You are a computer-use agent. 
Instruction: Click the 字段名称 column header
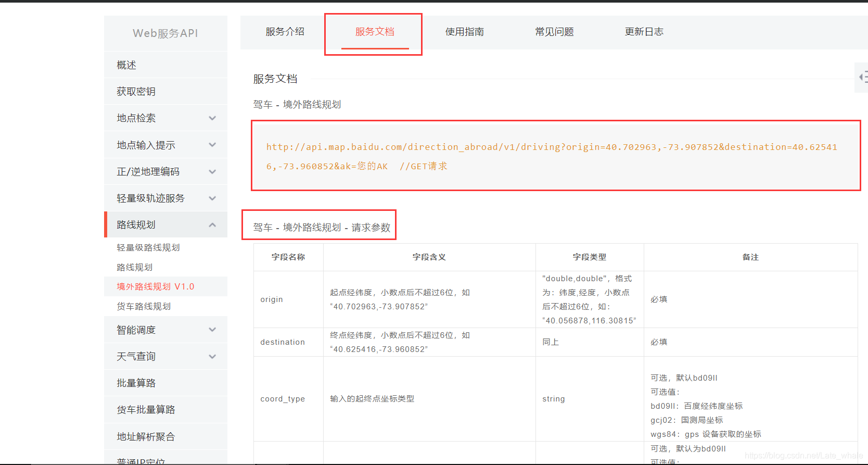[x=288, y=257]
